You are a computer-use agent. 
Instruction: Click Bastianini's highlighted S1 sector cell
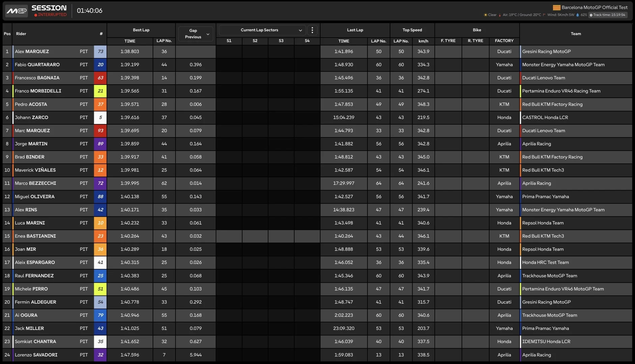click(229, 236)
